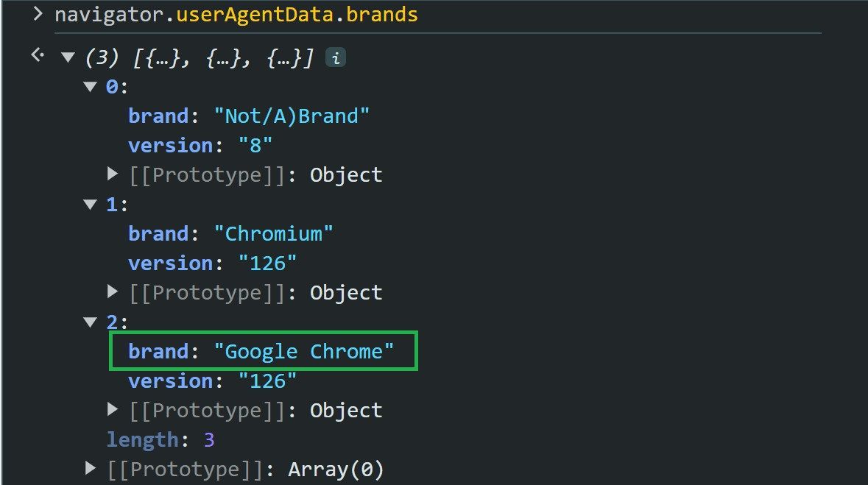
Task: Click the brand key in index 1
Action: [158, 233]
